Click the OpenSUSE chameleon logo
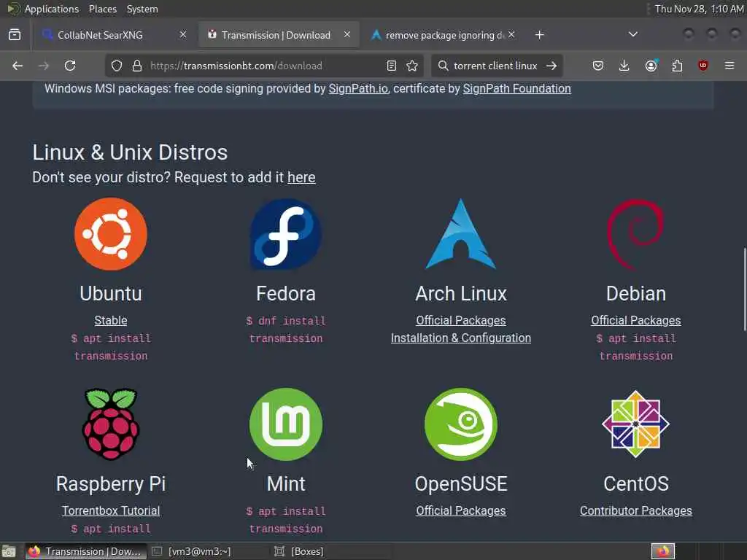 pos(461,424)
